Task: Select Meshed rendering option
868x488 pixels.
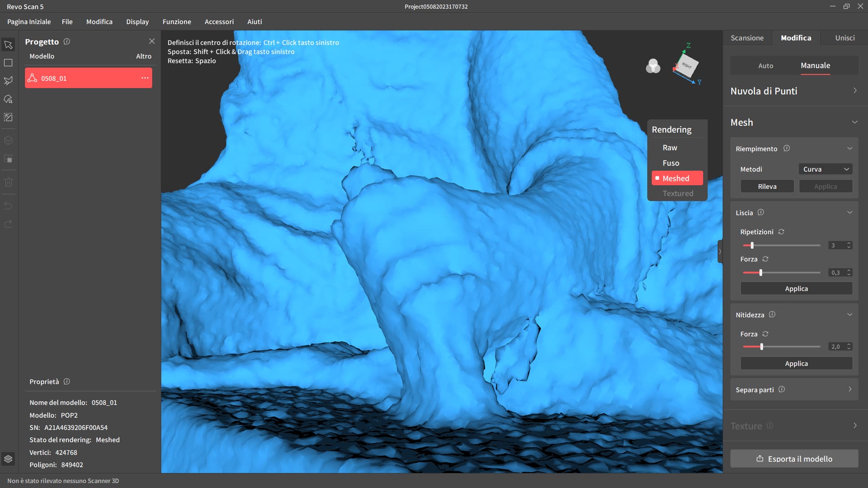Action: click(x=677, y=178)
